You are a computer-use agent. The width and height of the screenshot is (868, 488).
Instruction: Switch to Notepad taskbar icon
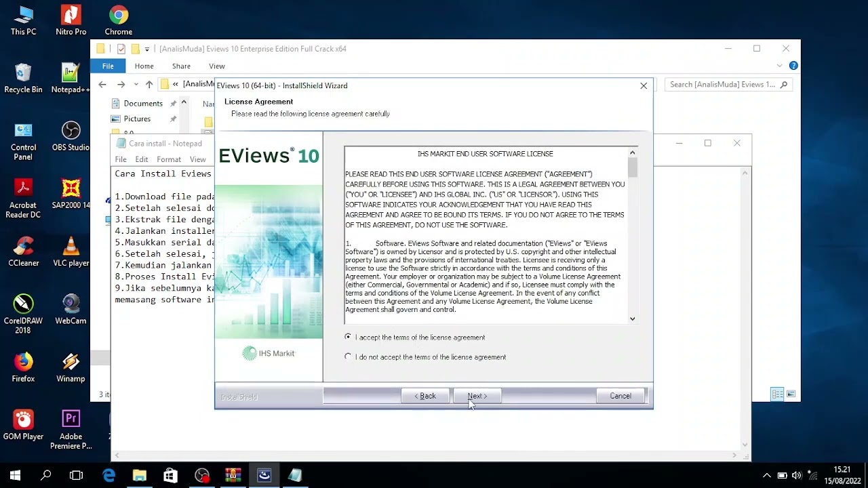295,475
